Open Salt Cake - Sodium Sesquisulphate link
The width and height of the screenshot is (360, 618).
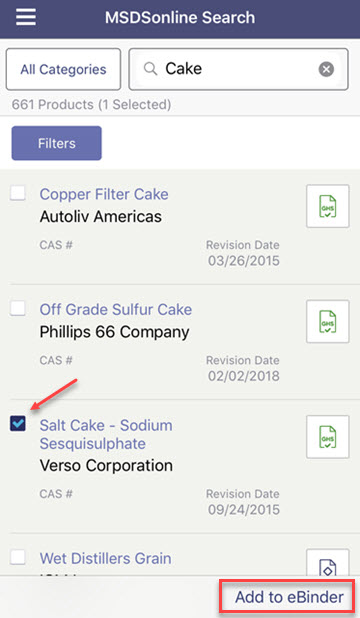coord(106,434)
